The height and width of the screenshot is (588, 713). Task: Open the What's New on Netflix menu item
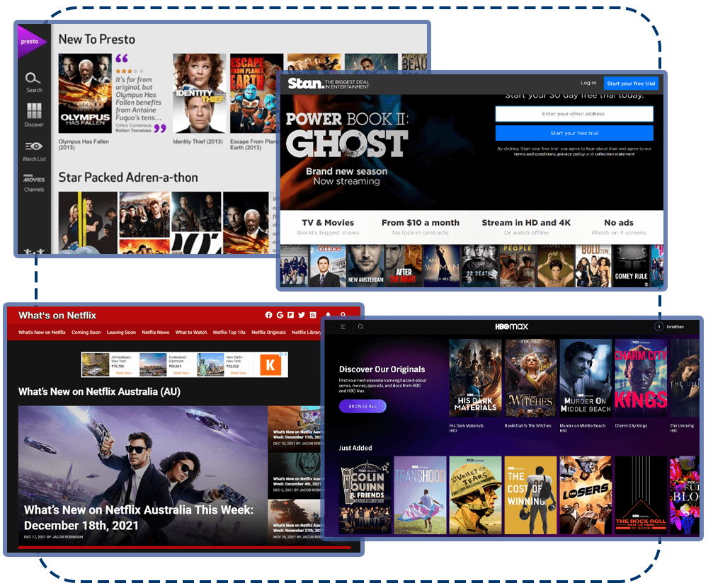(42, 332)
